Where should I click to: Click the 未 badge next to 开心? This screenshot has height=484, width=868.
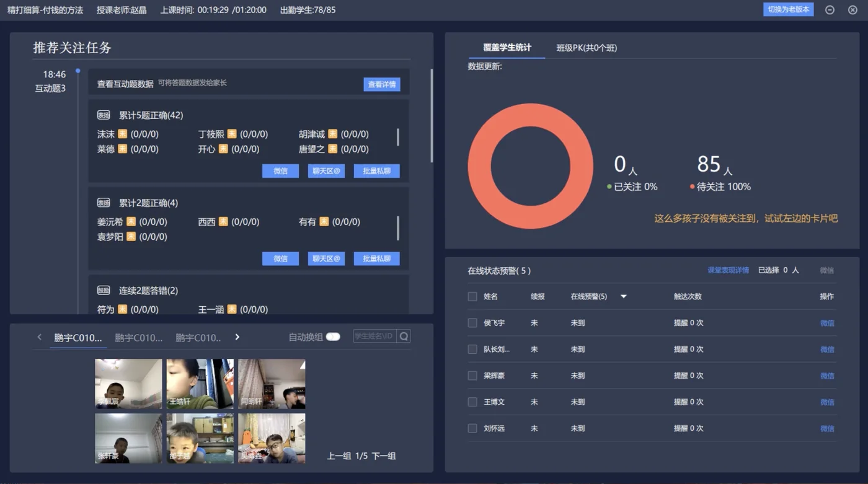(x=223, y=149)
